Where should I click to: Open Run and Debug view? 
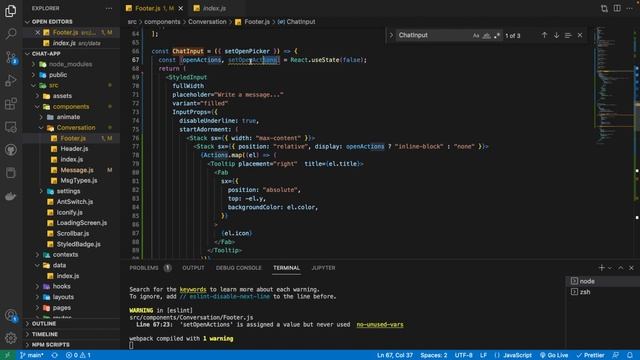[11, 80]
